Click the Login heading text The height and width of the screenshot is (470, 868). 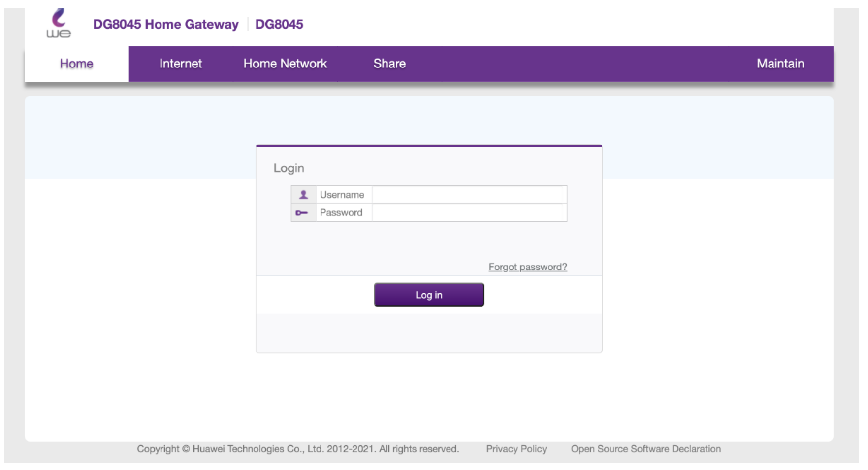click(x=289, y=168)
